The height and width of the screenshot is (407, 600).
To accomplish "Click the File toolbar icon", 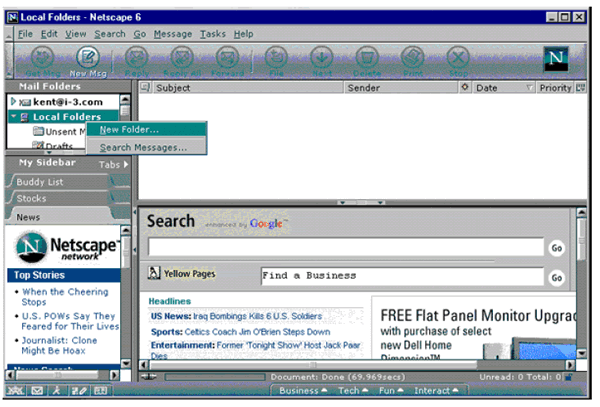I will pyautogui.click(x=276, y=58).
